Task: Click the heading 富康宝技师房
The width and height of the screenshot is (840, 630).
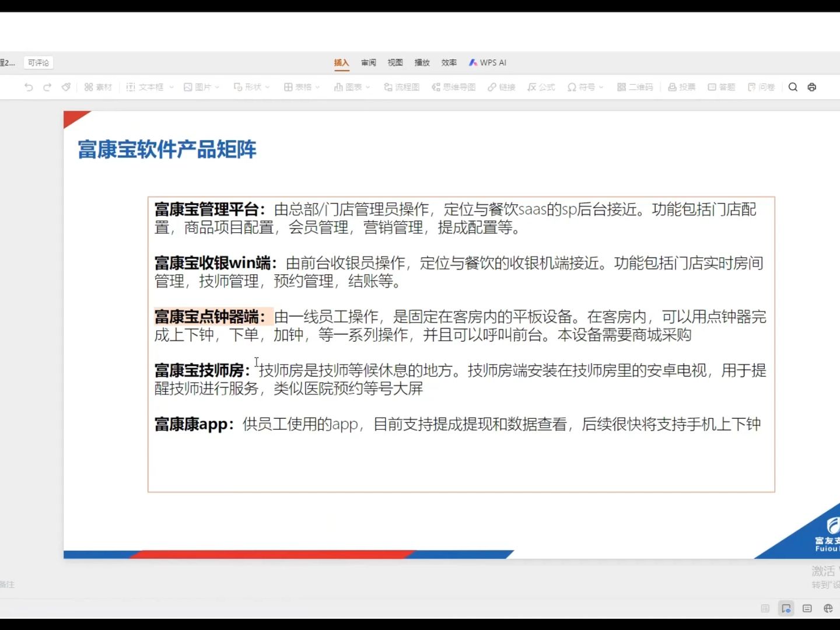Action: pyautogui.click(x=202, y=370)
